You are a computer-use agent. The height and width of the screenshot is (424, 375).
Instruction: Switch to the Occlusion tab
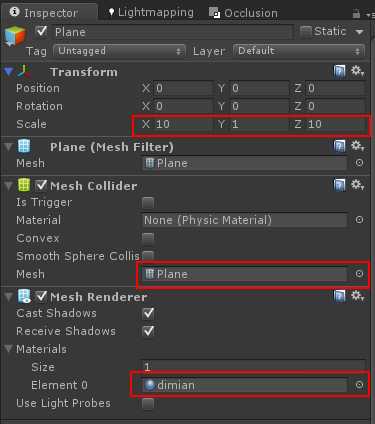pyautogui.click(x=243, y=13)
